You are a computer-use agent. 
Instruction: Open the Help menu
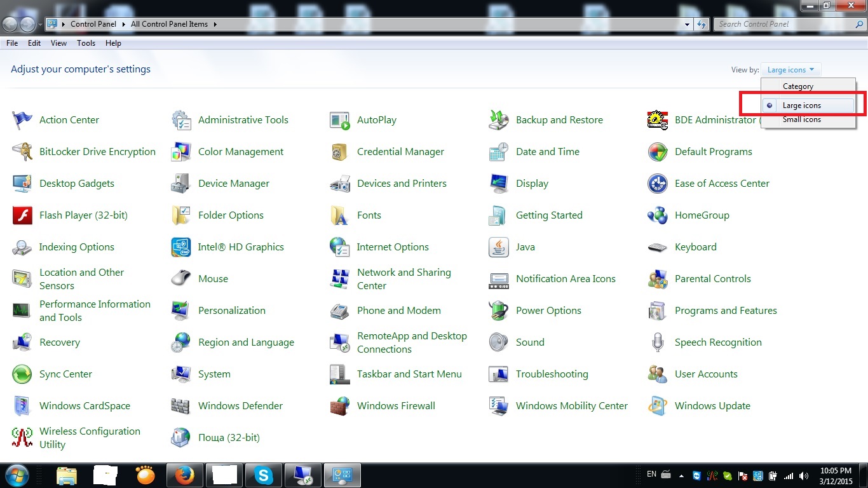click(x=113, y=43)
